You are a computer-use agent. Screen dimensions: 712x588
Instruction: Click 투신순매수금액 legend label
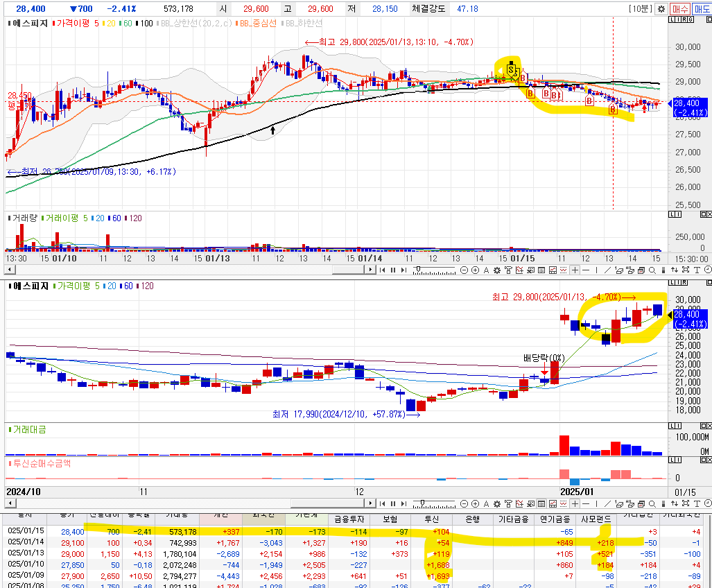(42, 463)
